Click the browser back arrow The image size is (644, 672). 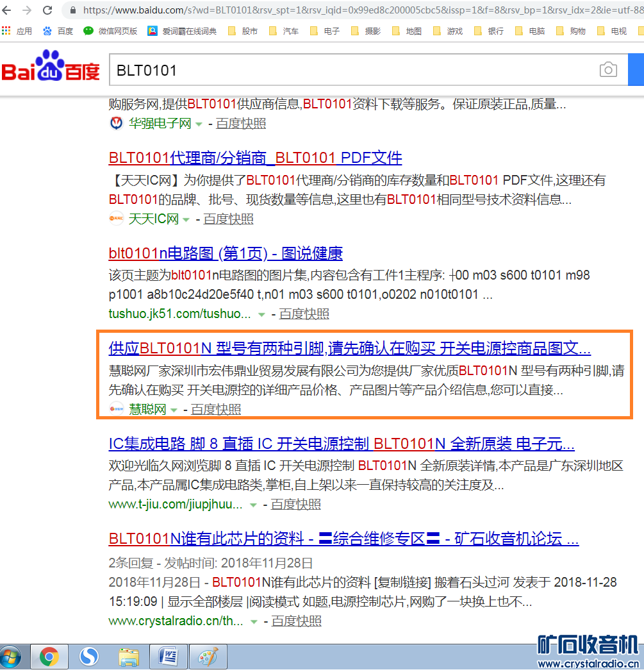[x=7, y=10]
